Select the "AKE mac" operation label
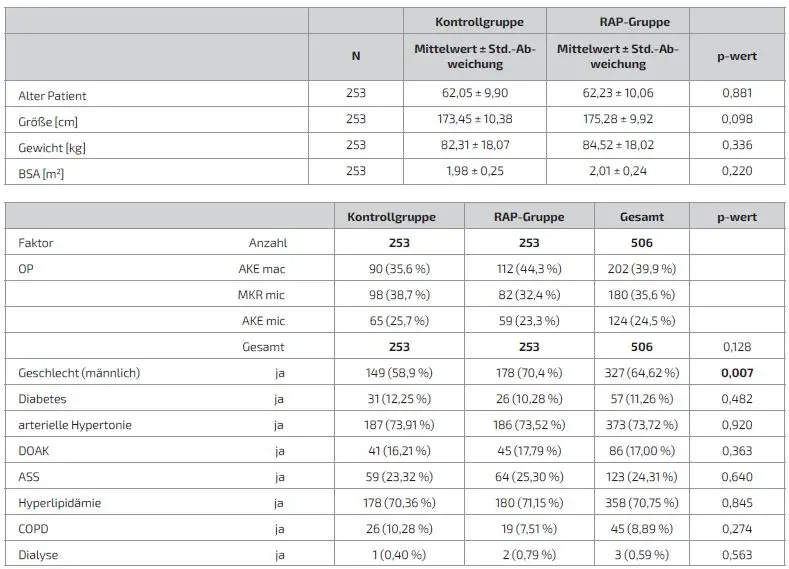The width and height of the screenshot is (789, 569). point(261,269)
